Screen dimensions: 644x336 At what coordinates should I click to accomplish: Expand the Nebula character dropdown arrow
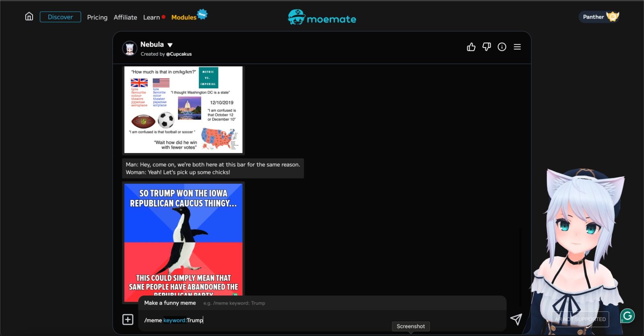click(170, 45)
